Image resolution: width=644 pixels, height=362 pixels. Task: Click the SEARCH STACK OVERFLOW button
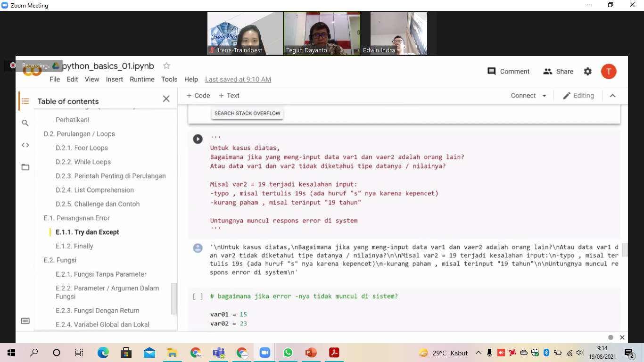tap(247, 114)
